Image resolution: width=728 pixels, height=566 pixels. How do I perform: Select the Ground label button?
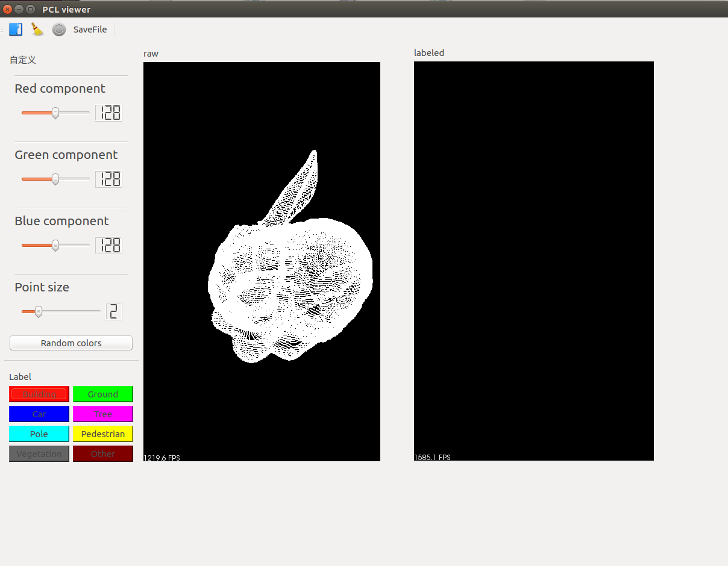click(x=103, y=394)
